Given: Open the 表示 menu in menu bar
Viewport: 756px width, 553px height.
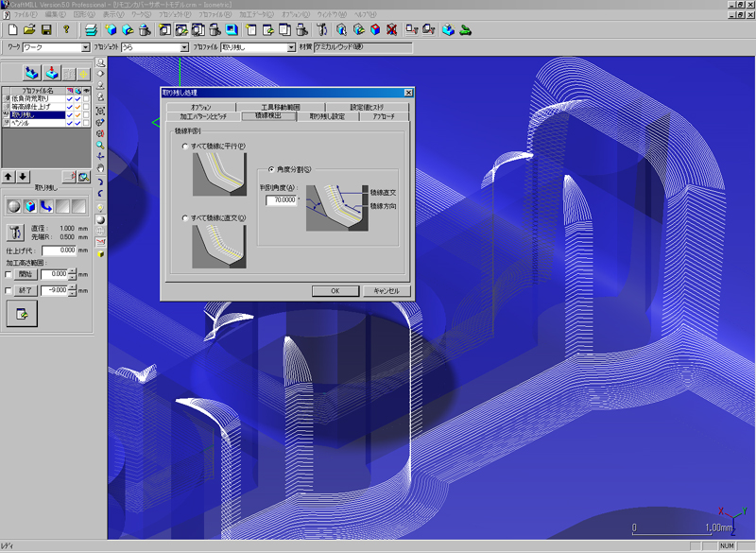Looking at the screenshot, I should pyautogui.click(x=113, y=15).
